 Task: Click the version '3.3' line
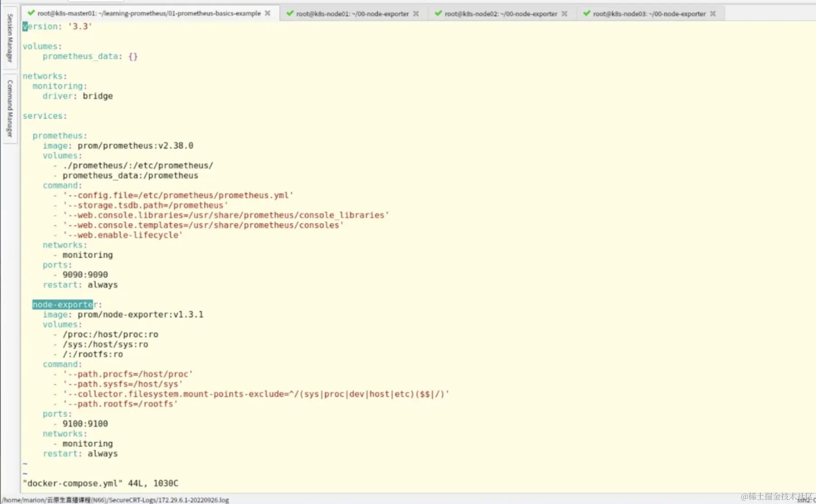[57, 26]
